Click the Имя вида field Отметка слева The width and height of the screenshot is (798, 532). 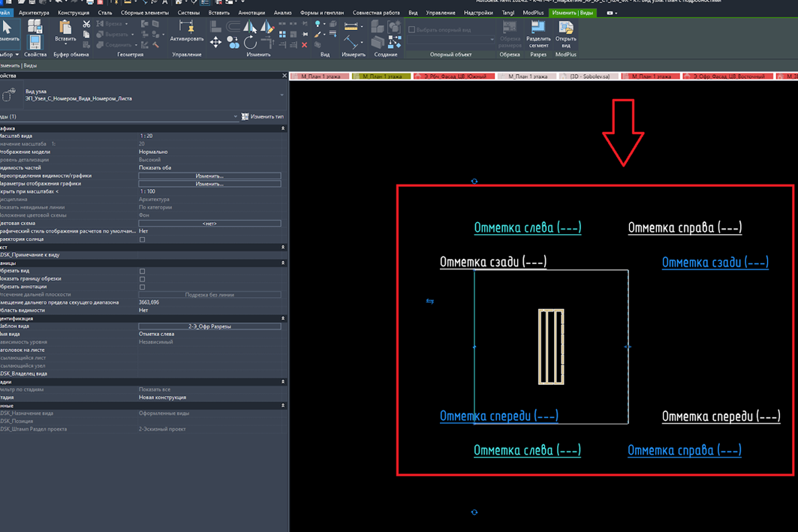point(209,334)
